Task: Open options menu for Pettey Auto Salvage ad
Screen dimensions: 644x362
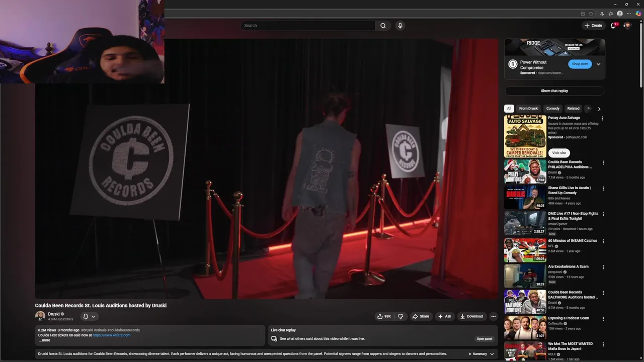Action: [x=602, y=119]
